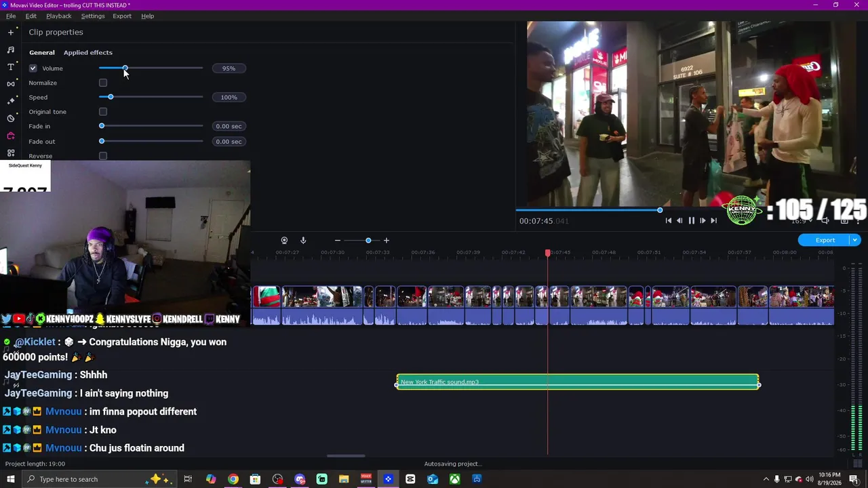
Task: Open Outlook from the taskbar
Action: click(x=433, y=479)
